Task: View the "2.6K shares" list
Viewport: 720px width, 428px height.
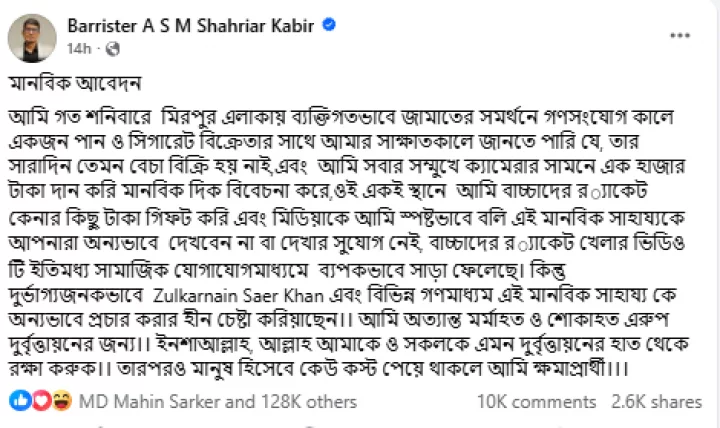Action: click(655, 401)
